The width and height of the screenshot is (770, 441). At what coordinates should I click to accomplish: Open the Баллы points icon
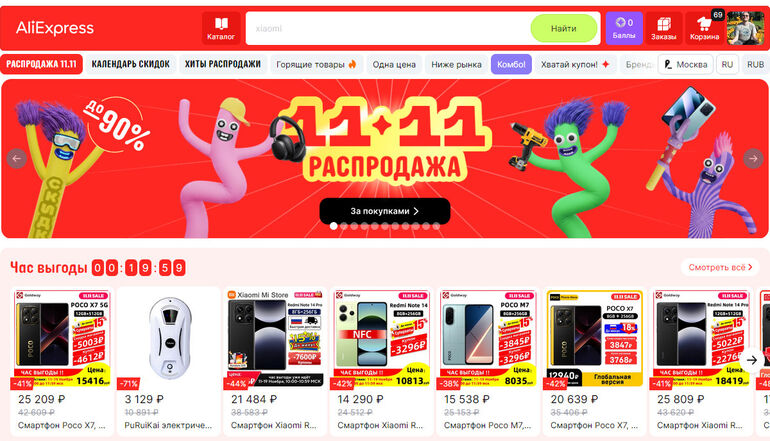[624, 28]
